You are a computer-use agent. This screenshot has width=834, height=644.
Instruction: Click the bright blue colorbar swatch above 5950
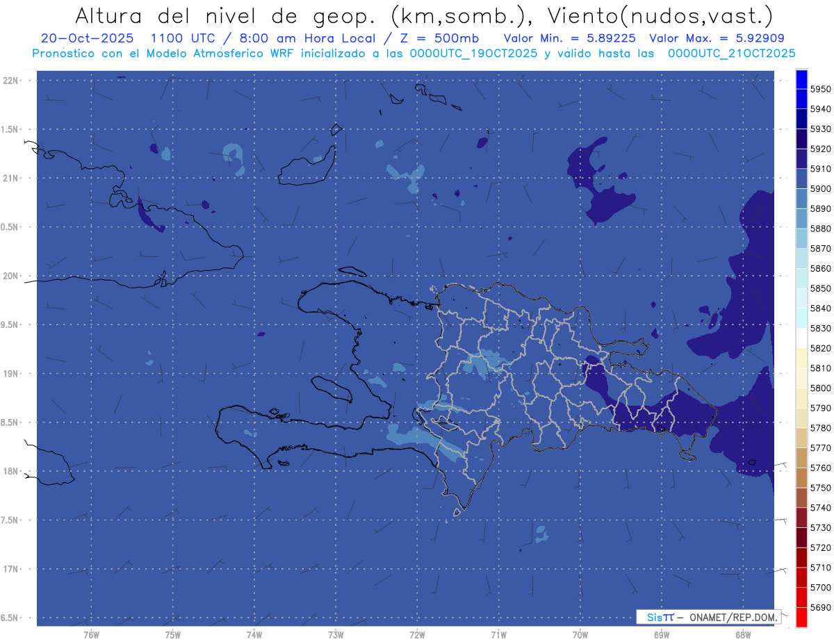801,79
